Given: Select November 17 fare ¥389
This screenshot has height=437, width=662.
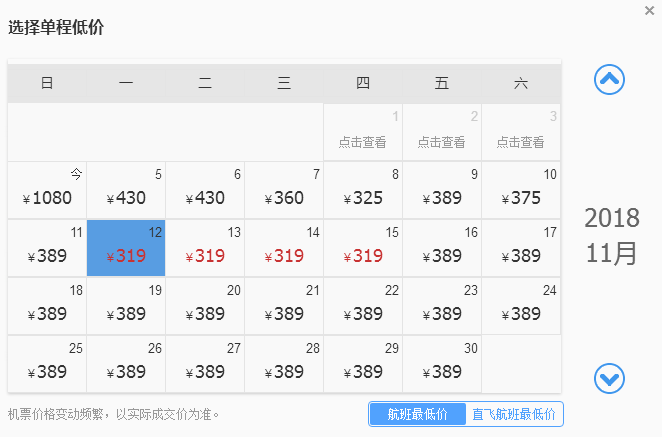Looking at the screenshot, I should 521,248.
